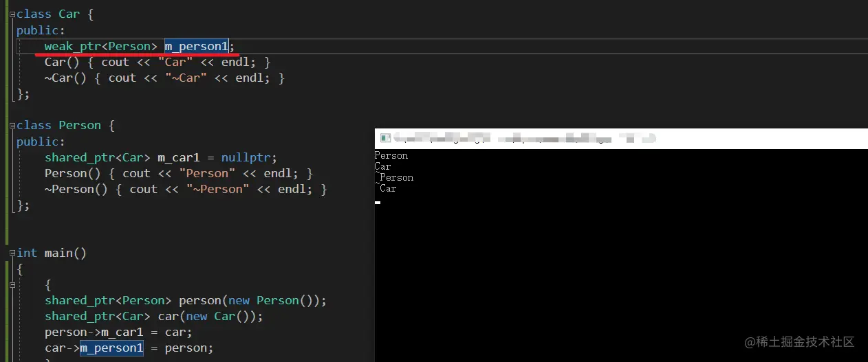
Task: Place cursor on the main function name
Action: pyautogui.click(x=59, y=253)
